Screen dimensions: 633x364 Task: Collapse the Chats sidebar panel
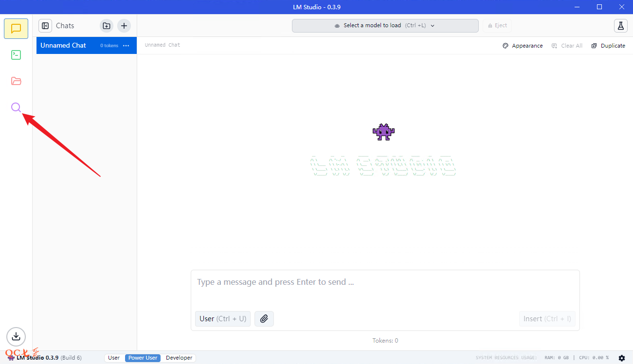(45, 26)
